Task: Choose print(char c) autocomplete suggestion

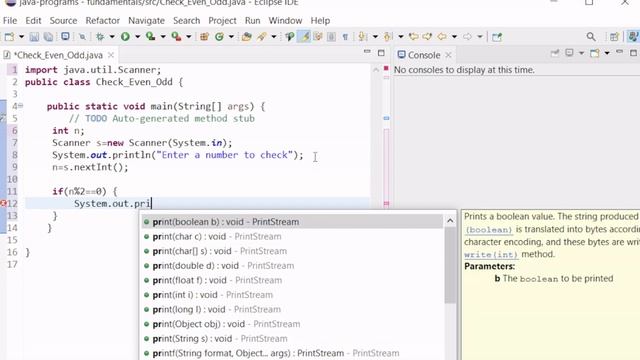Action: pos(292,236)
